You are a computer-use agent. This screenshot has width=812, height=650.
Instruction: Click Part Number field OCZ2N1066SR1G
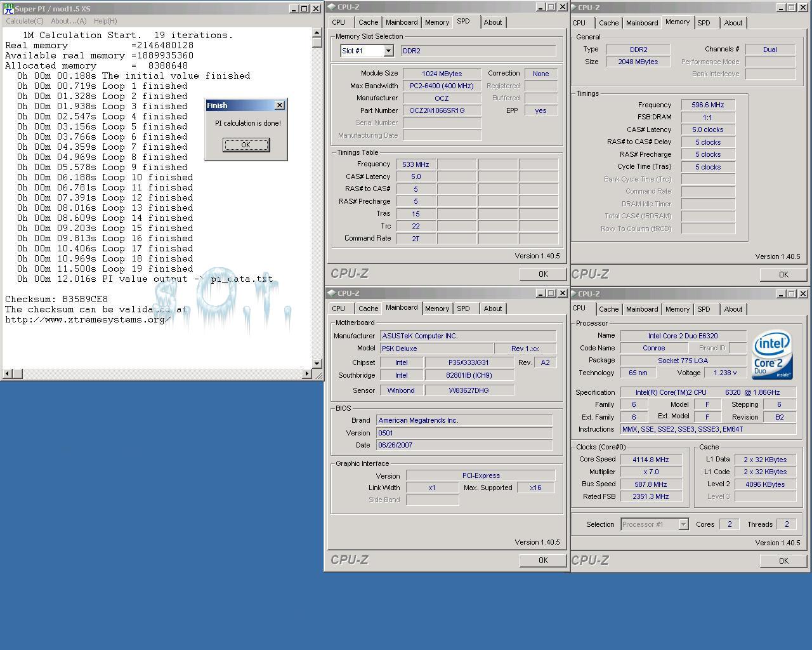(x=442, y=110)
